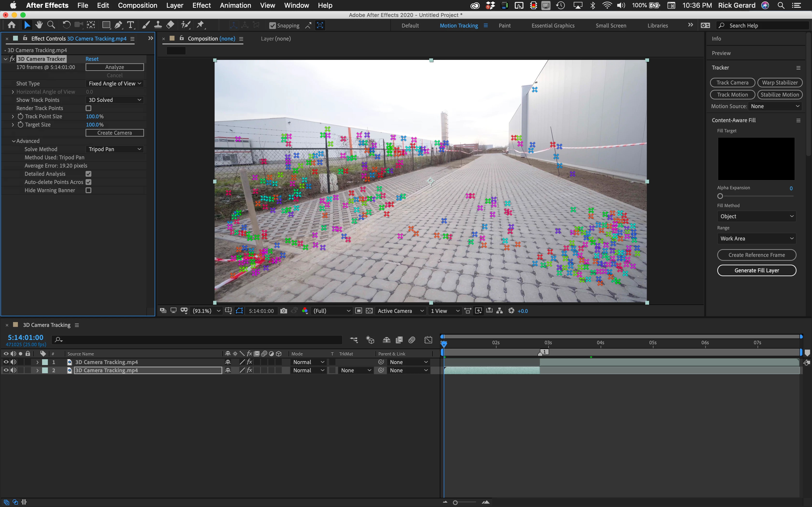Viewport: 812px width, 507px height.
Task: Select the Puppet Pin tool
Action: click(x=200, y=25)
